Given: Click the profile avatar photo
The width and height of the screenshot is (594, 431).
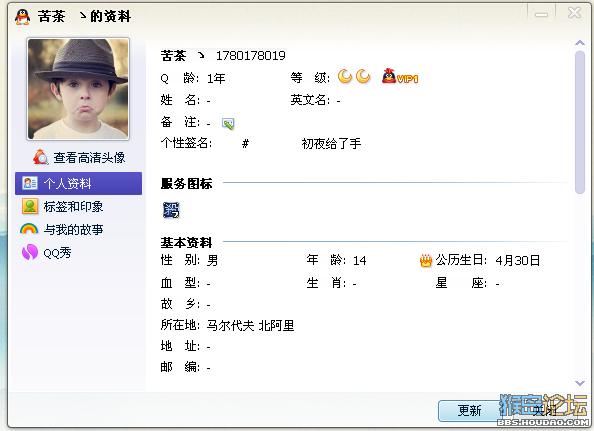Looking at the screenshot, I should click(x=78, y=89).
